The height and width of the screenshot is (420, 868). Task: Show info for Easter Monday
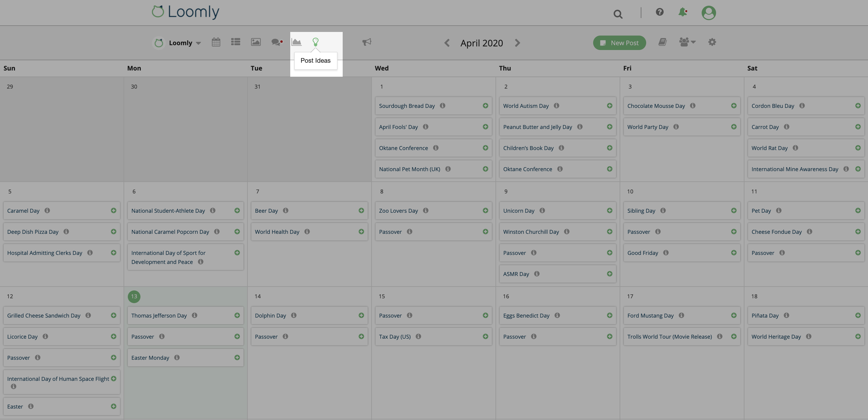[177, 358]
